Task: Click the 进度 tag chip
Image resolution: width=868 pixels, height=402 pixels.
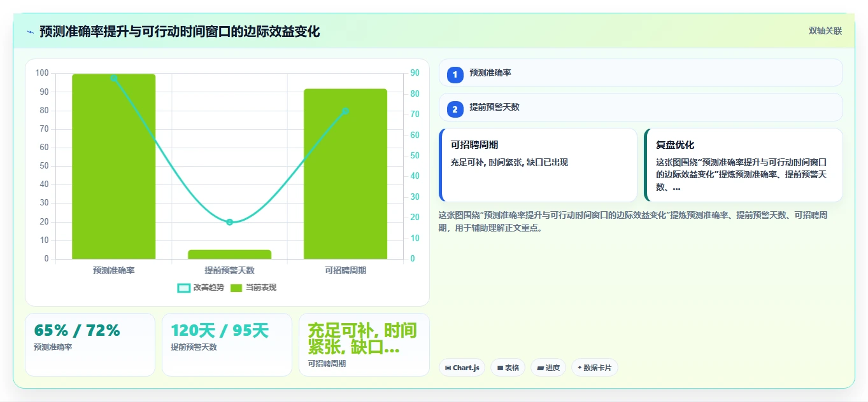Action: 548,368
